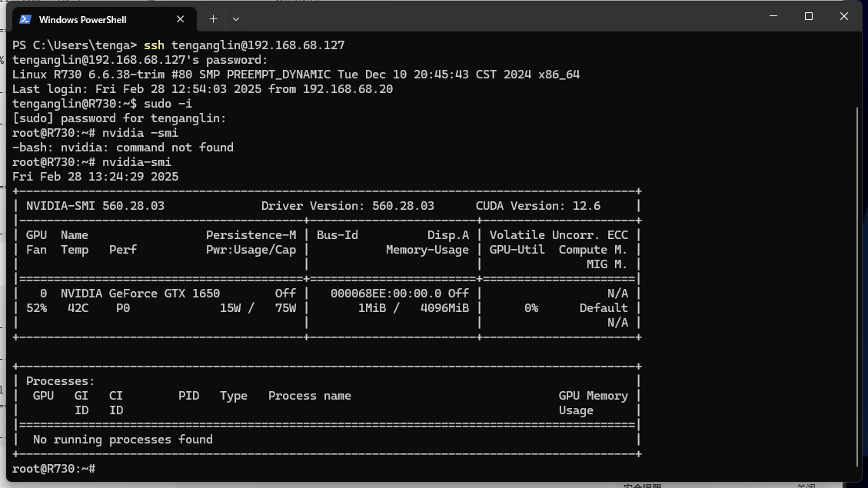Click the 'Process name' column header
868x488 pixels.
point(309,396)
